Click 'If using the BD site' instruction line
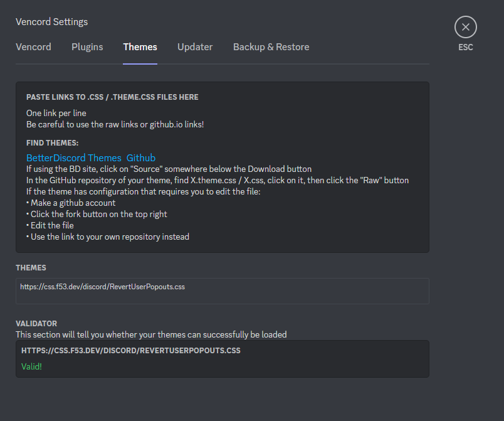 click(169, 169)
